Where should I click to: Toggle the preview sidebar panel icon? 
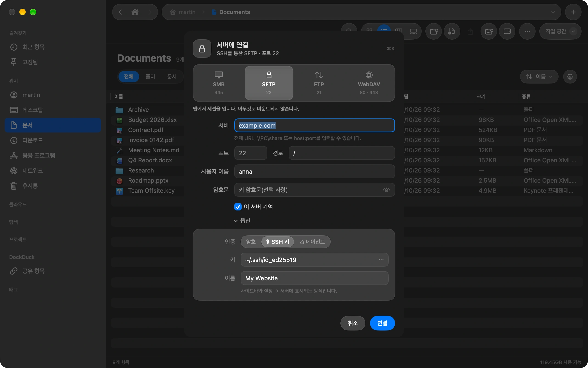click(507, 31)
